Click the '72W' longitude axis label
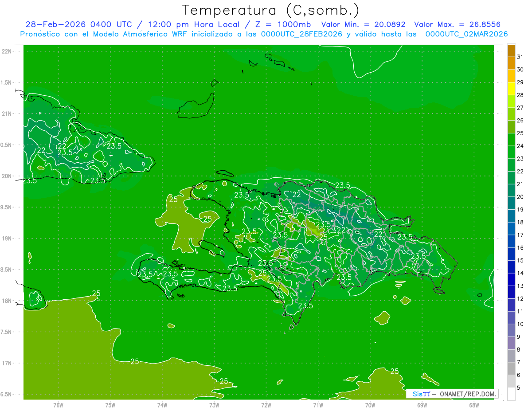 click(x=266, y=405)
